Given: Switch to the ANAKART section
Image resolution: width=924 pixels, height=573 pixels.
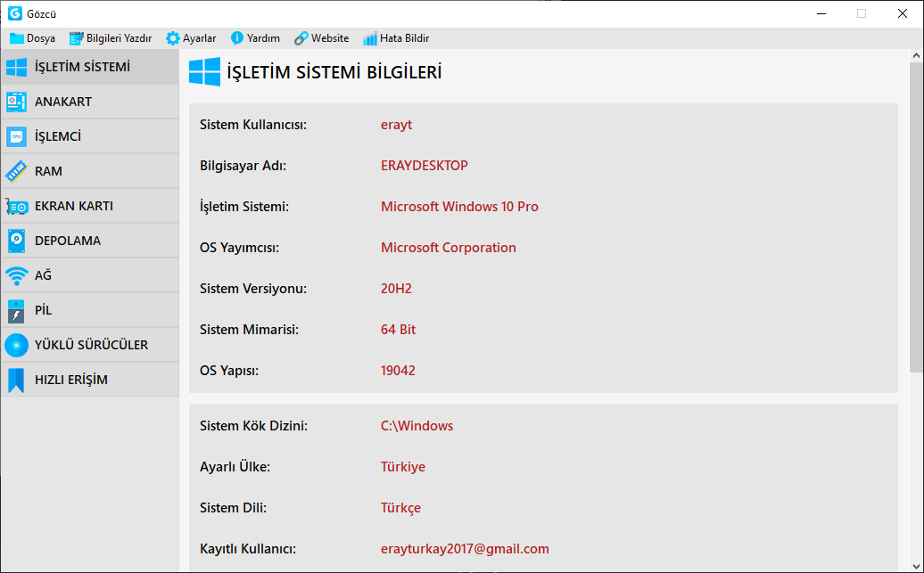Looking at the screenshot, I should click(89, 102).
